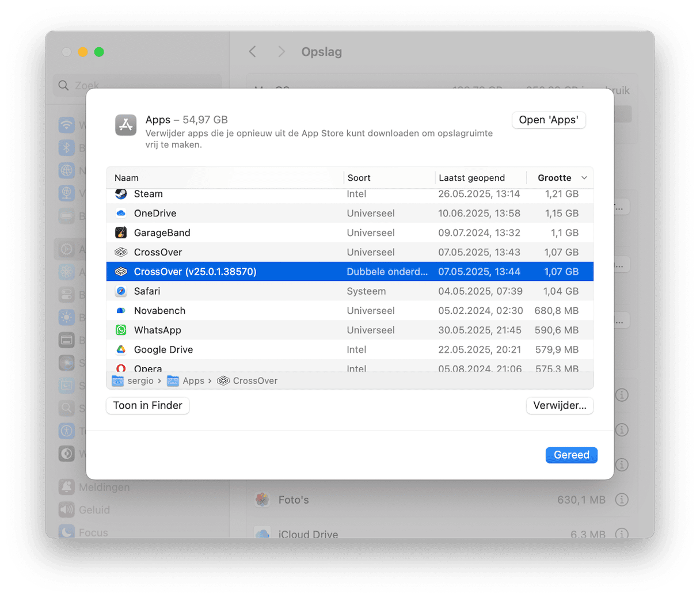Click the sergio home folder icon in the path bar
Viewport: 700px width, 598px height.
117,381
